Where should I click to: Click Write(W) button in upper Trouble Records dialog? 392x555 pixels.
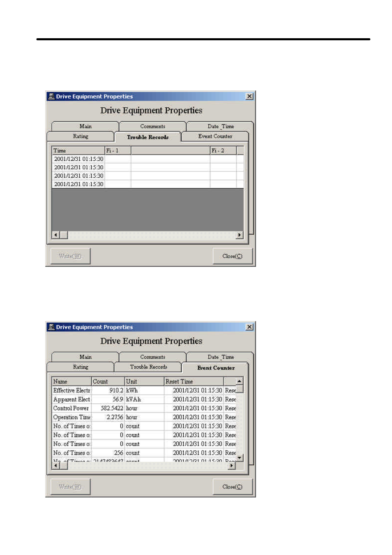click(70, 256)
